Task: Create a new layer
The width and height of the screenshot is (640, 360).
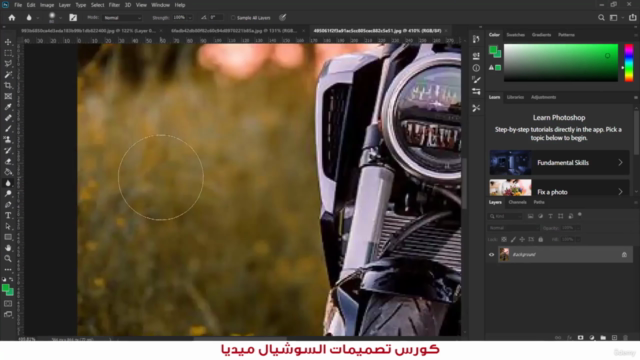Action: (615, 338)
